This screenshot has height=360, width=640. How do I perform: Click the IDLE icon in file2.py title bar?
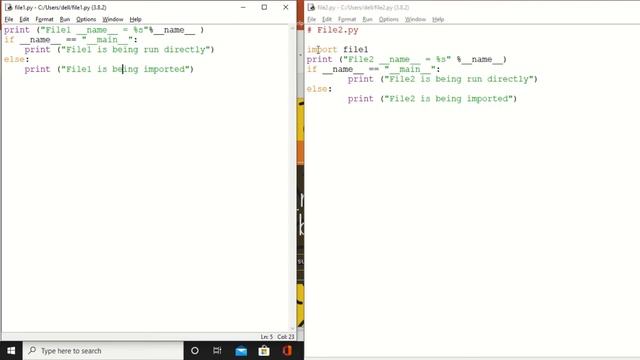311,7
